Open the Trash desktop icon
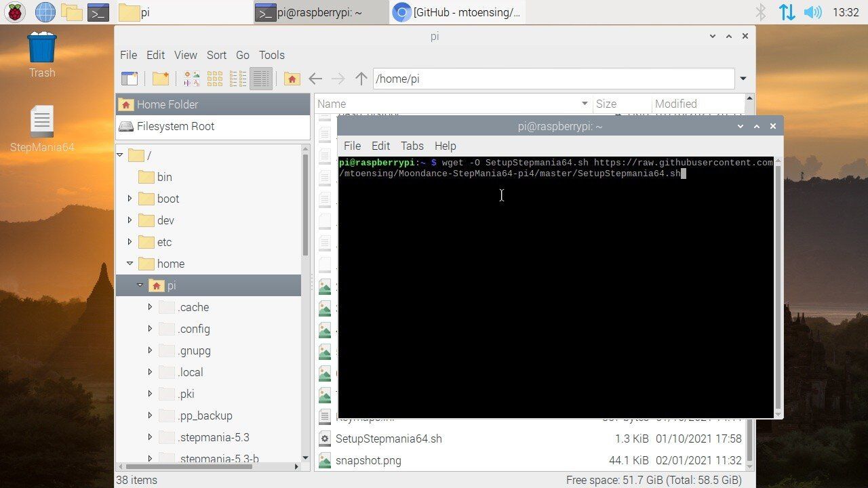The image size is (868, 488). [x=42, y=54]
